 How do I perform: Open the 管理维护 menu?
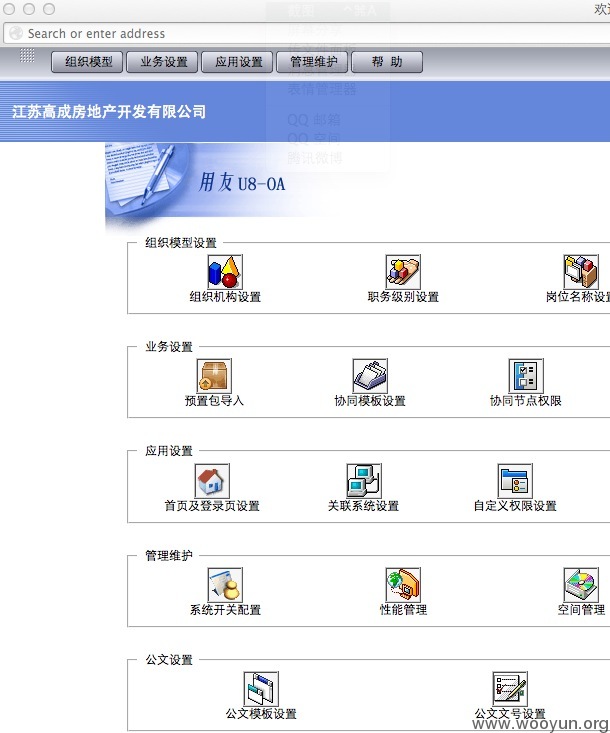coord(312,62)
